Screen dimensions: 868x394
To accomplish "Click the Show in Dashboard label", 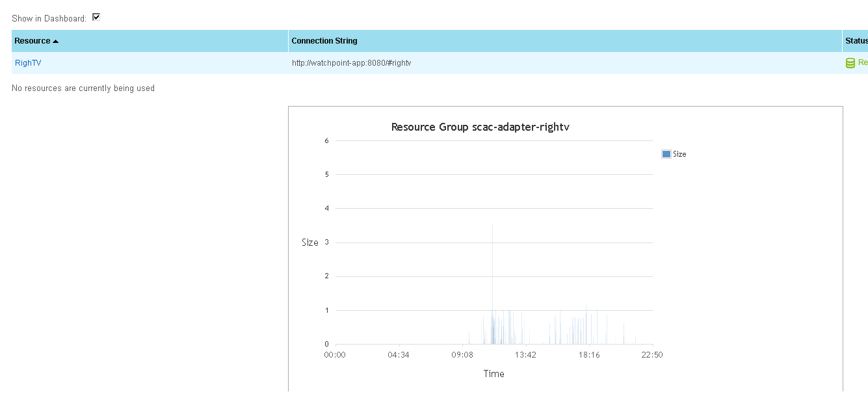I will 49,19.
